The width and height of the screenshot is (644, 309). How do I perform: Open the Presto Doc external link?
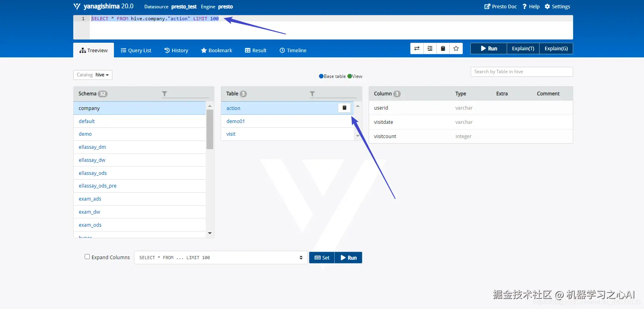coord(500,6)
